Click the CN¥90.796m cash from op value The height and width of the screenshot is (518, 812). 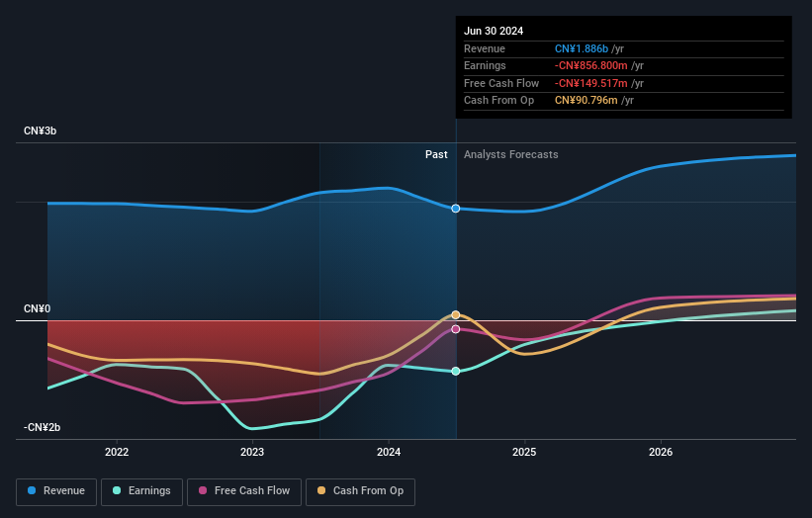point(586,101)
